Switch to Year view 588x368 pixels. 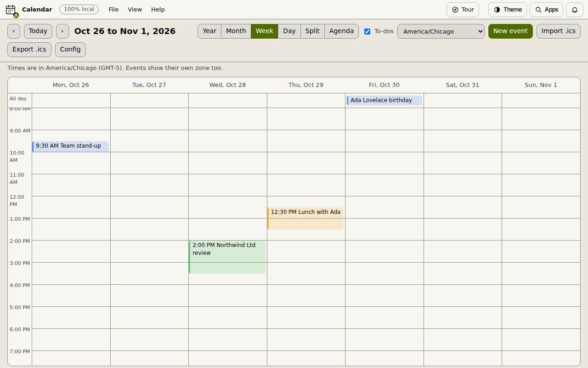click(x=209, y=31)
